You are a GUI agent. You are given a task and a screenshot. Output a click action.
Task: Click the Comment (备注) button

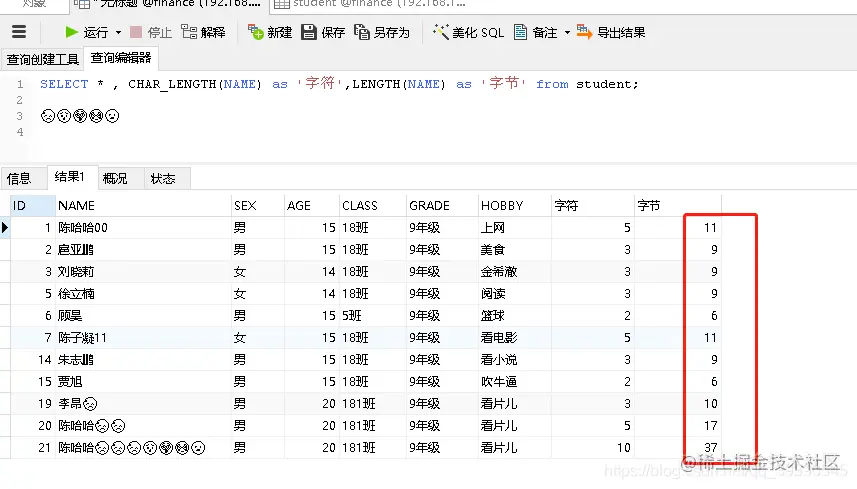(536, 32)
